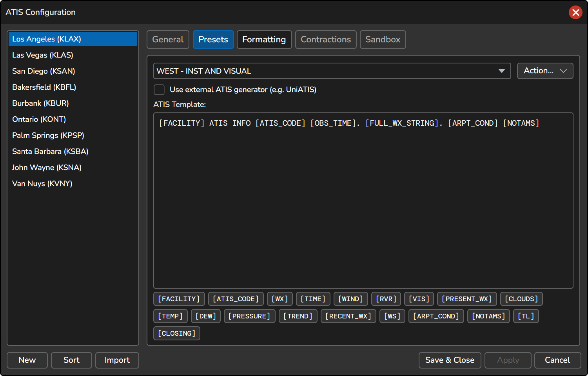Click inside the ATIS Template text area
The image size is (588, 376).
click(x=363, y=204)
